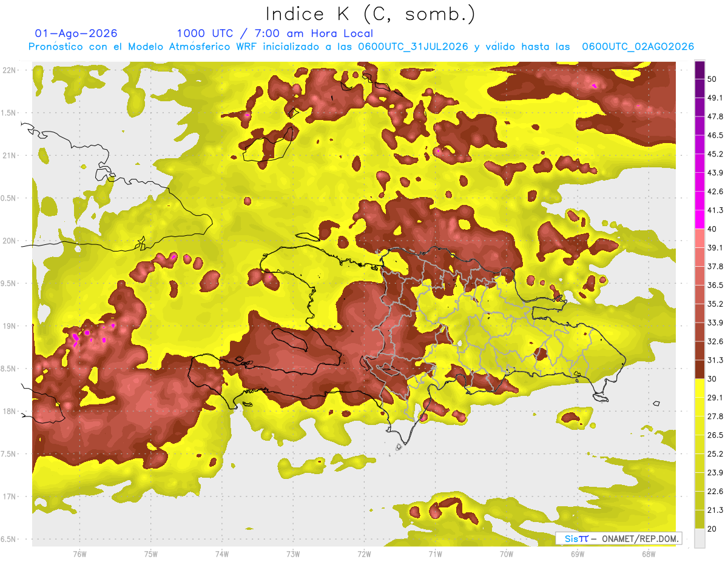Click the legend value '45.2'
The image size is (728, 562).
(715, 154)
